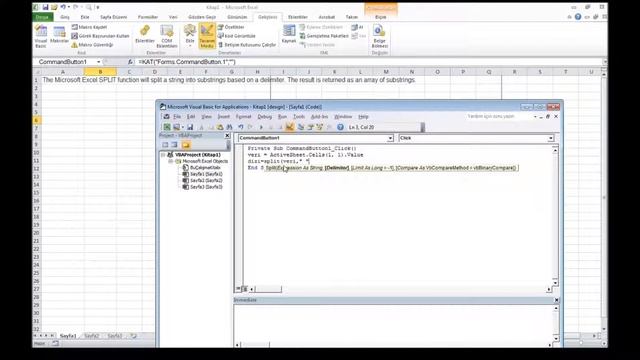This screenshot has width=640, height=360.
Task: Open the Tools menu in the VBA editor
Action: coord(299,117)
